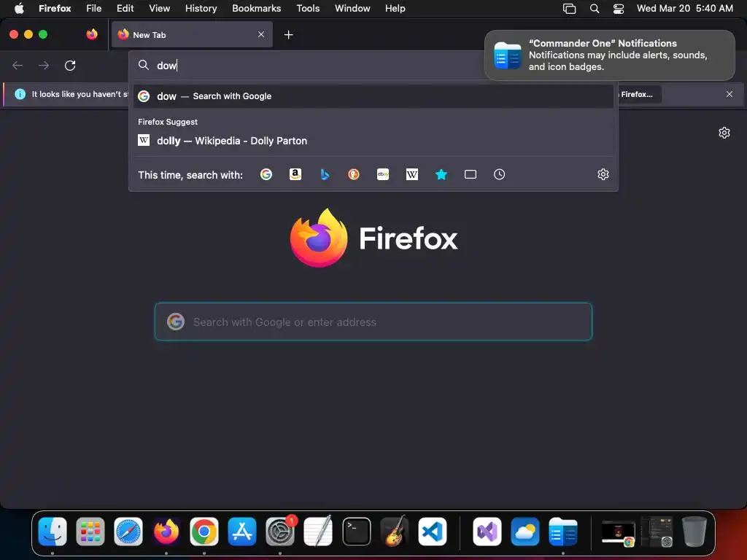Open the Tools menu
Viewport: 747px width, 560px height.
(x=309, y=8)
